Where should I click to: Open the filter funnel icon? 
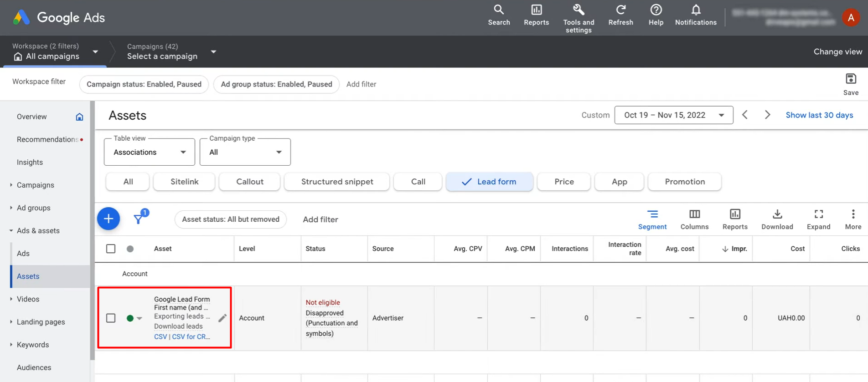(x=138, y=219)
